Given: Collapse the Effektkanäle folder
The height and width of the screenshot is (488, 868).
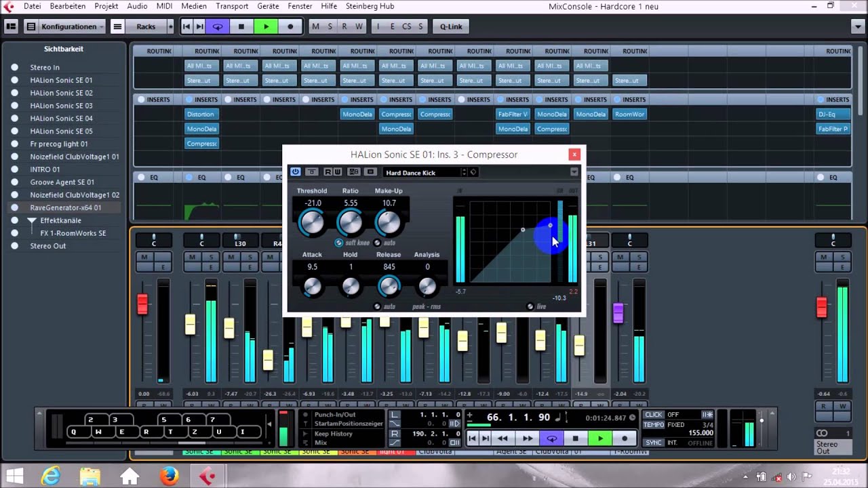Looking at the screenshot, I should [x=32, y=221].
